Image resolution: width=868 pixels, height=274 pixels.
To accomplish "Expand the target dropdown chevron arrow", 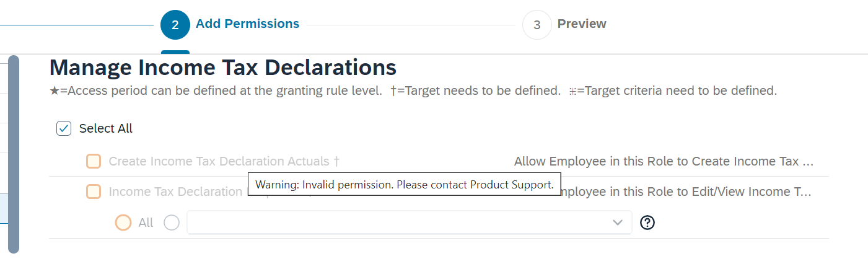I will (x=618, y=223).
